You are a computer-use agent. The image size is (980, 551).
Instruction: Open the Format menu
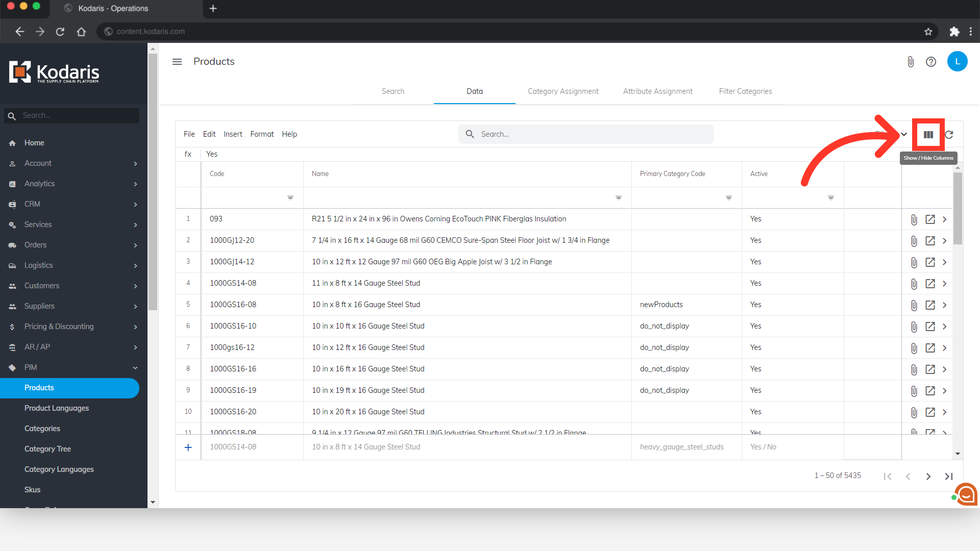262,134
